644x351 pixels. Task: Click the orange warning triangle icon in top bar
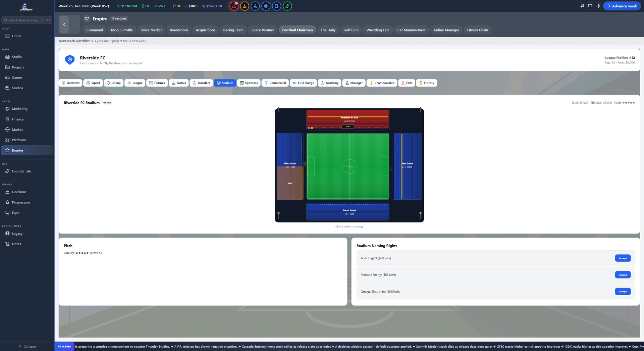point(245,6)
